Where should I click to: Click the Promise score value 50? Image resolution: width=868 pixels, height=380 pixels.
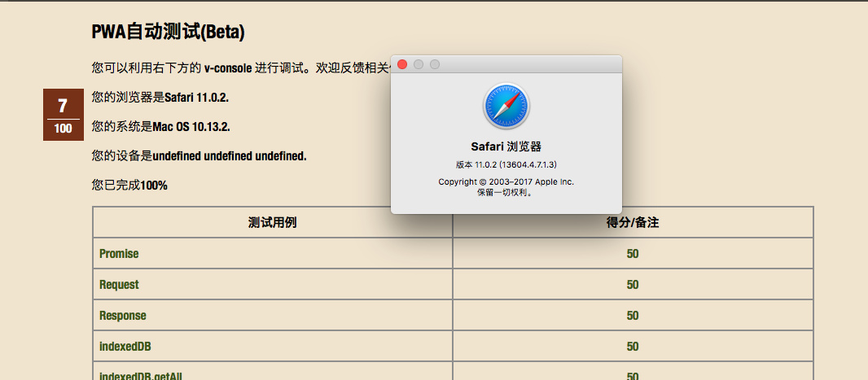click(633, 254)
